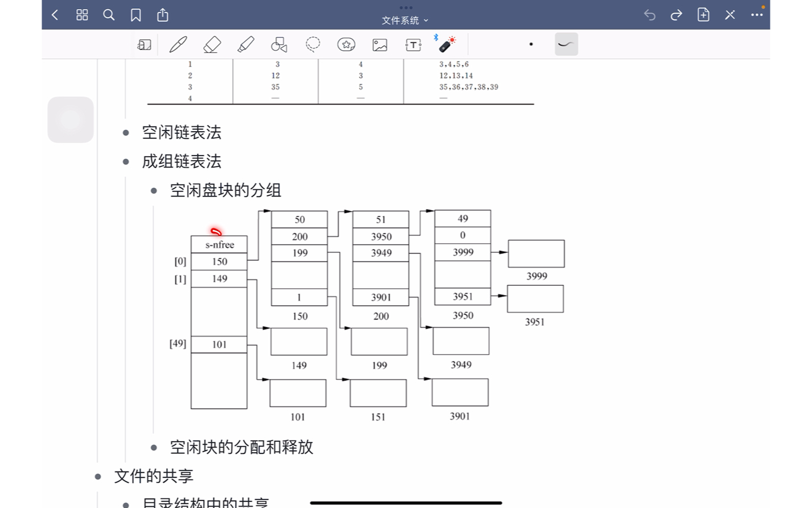Select the fountain Pen tool
The image size is (812, 508).
click(178, 44)
